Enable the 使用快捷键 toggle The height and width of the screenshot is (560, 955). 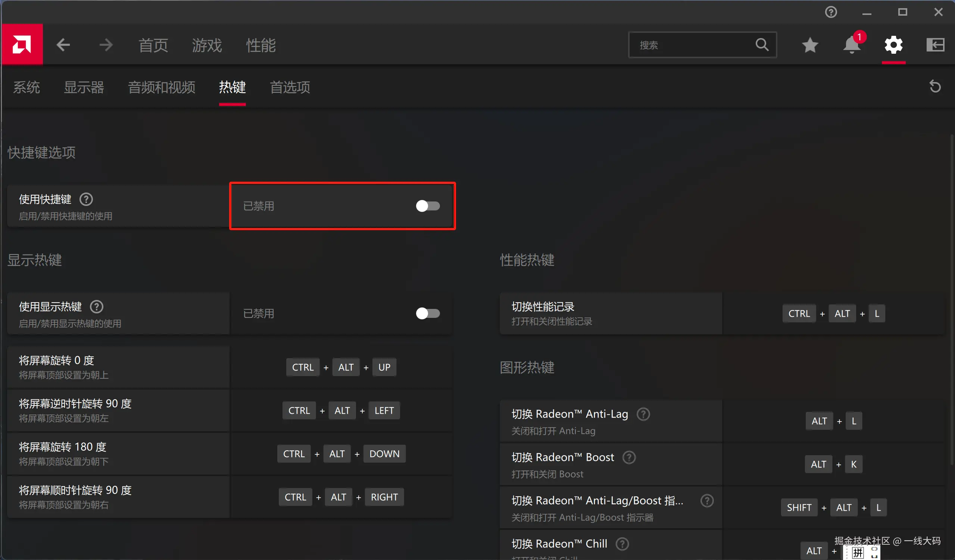[x=427, y=206]
